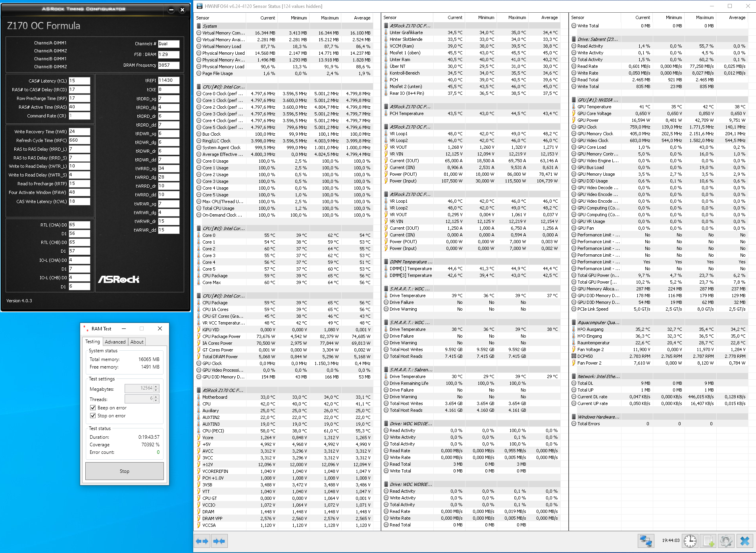Click the Threads decrease arrow in RAM Test

pyautogui.click(x=156, y=401)
